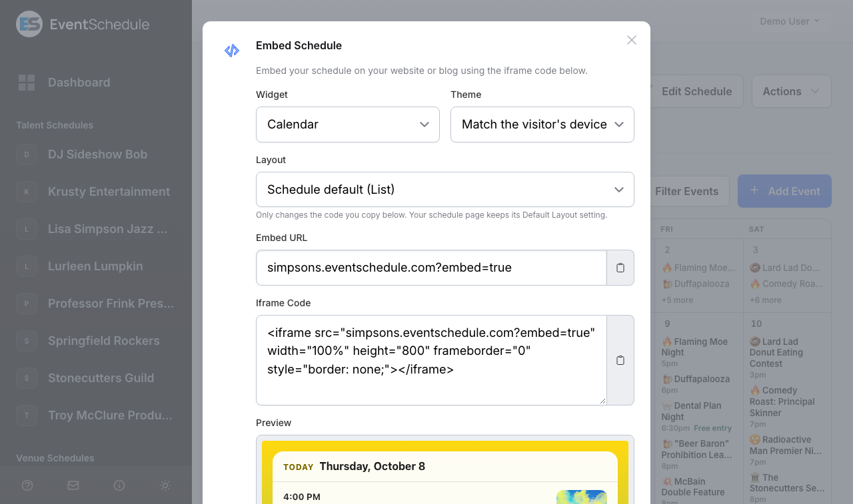Open the Dashboard page
The image size is (853, 504).
79,83
